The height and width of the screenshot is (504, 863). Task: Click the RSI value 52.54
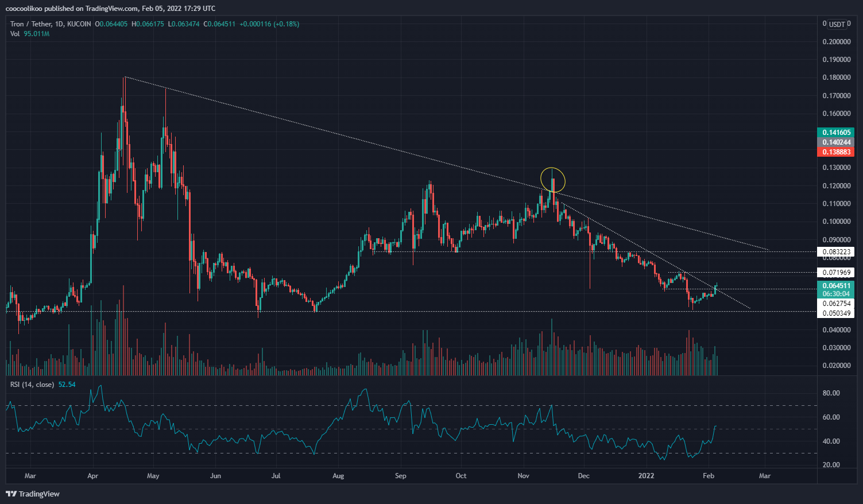click(x=67, y=385)
